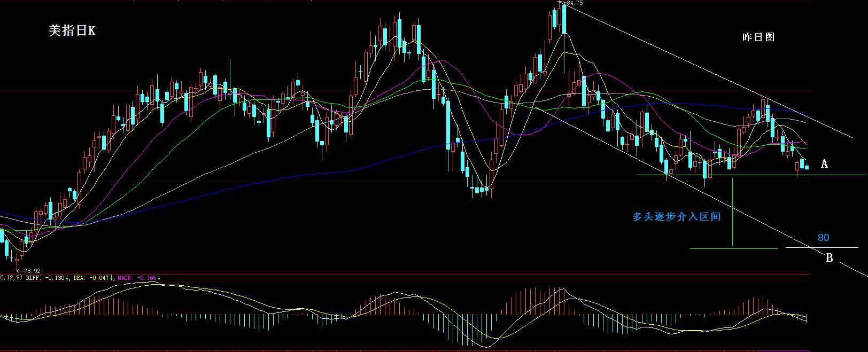The width and height of the screenshot is (868, 352).
Task: Select the 84.75 high price label
Action: coord(575,3)
